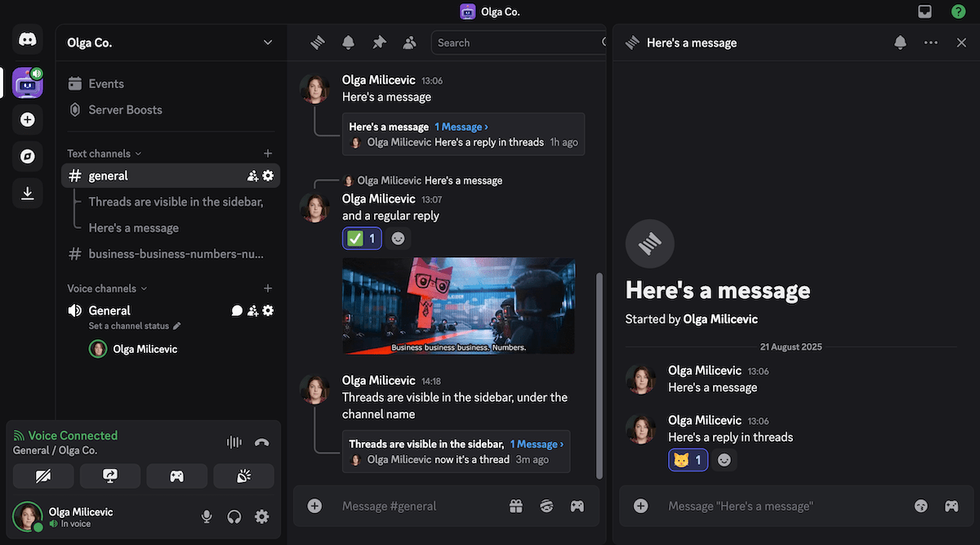The height and width of the screenshot is (545, 980).
Task: Close the thread panel
Action: pyautogui.click(x=961, y=42)
